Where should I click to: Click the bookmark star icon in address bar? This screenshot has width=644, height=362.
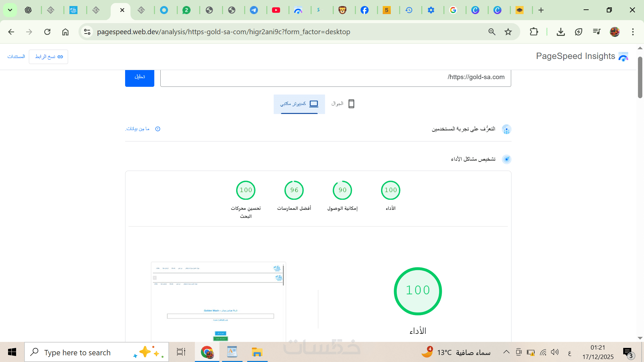[508, 32]
